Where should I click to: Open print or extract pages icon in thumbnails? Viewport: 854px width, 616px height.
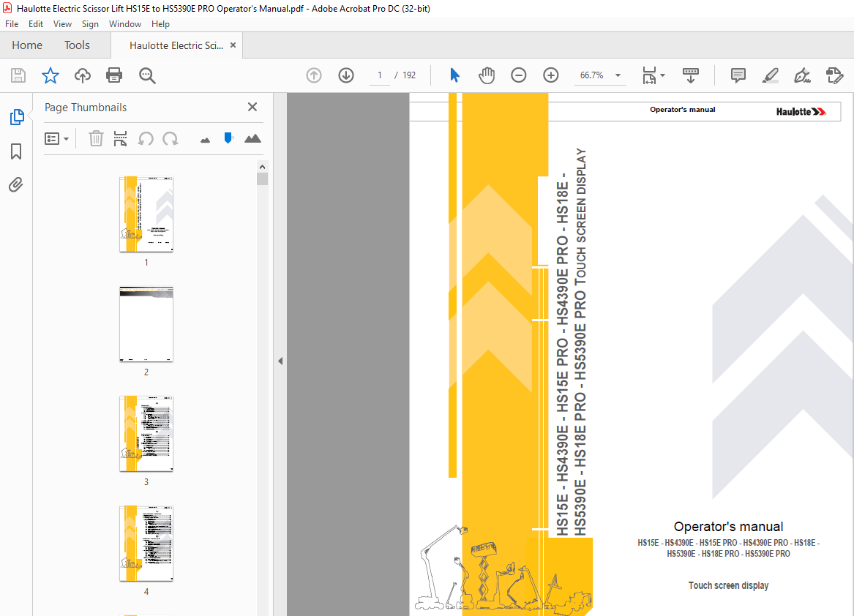click(120, 138)
